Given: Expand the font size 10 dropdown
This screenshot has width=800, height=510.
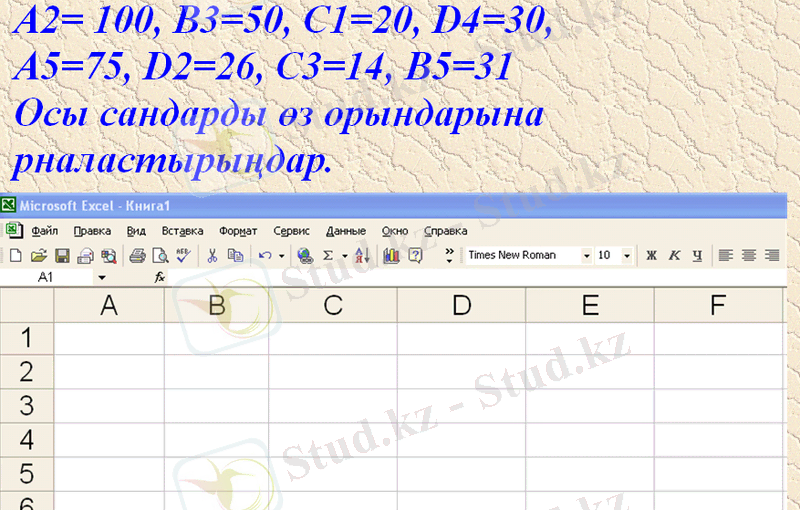Looking at the screenshot, I should (627, 256).
